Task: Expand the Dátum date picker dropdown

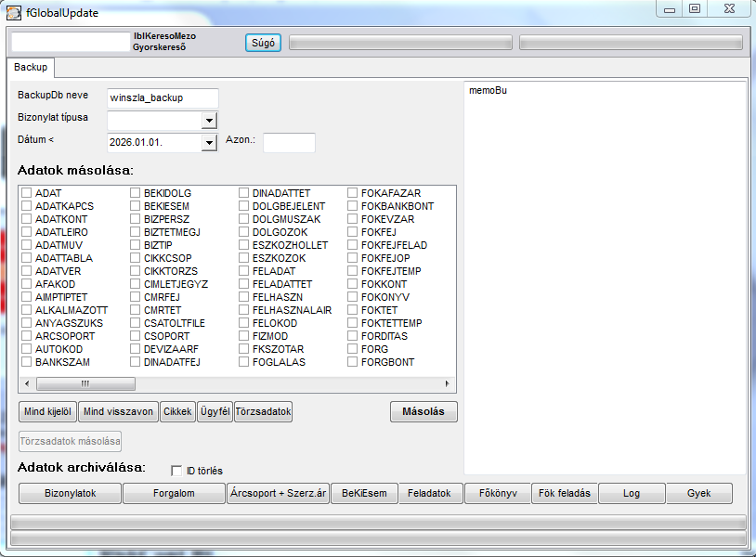Action: tap(209, 143)
